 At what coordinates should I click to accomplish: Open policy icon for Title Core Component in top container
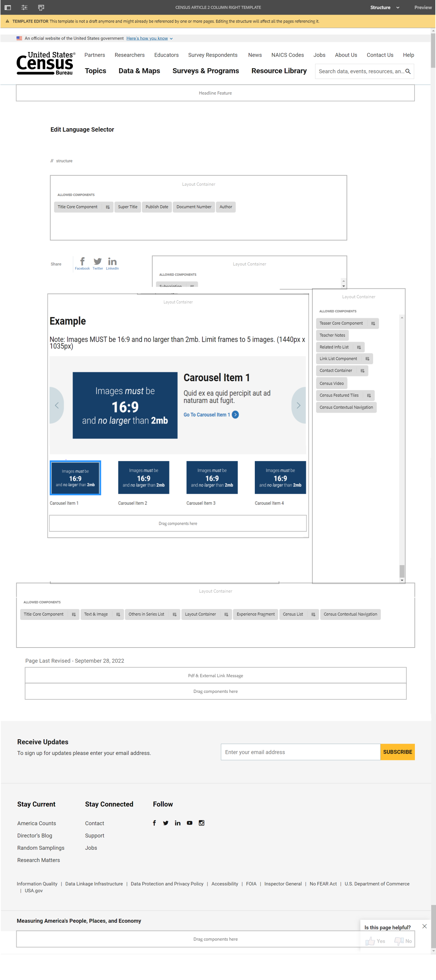(108, 207)
